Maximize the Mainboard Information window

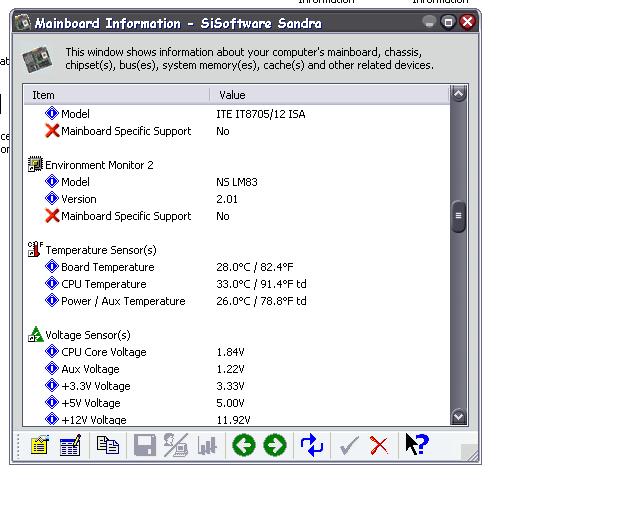coord(448,22)
